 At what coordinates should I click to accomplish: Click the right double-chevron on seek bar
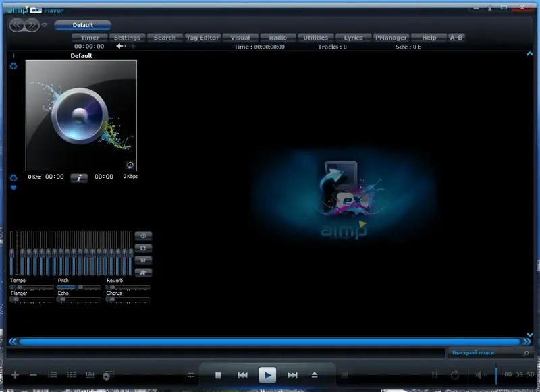pos(526,341)
